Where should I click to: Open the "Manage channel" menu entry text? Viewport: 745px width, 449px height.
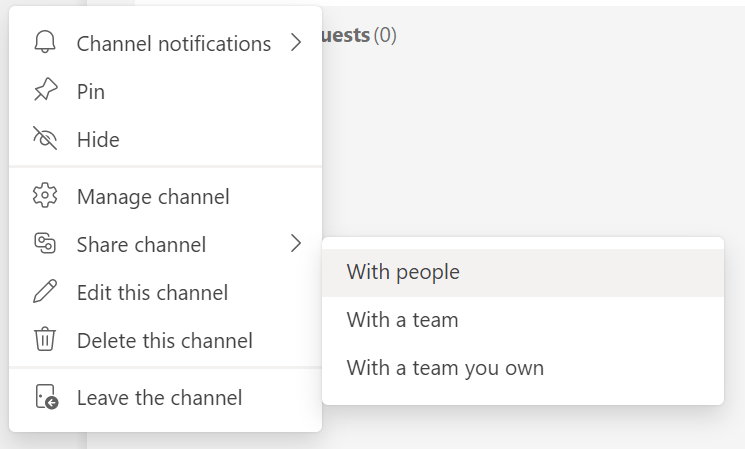(x=153, y=197)
